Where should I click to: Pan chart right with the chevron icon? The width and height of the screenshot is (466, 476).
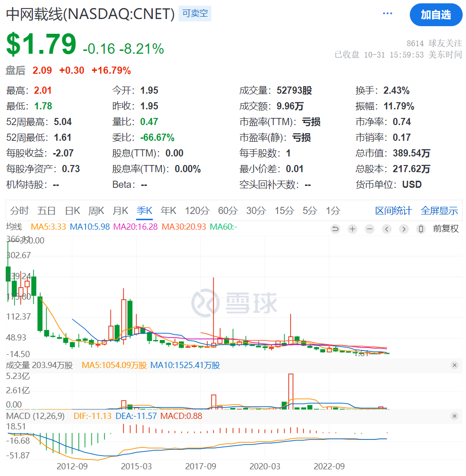tap(404, 229)
